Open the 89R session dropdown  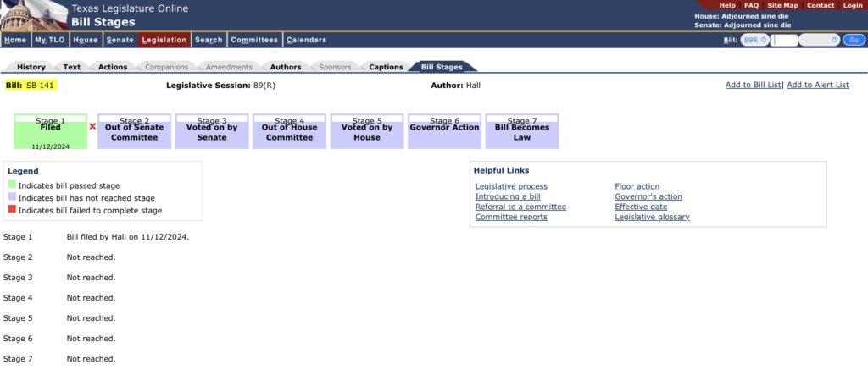click(x=754, y=40)
